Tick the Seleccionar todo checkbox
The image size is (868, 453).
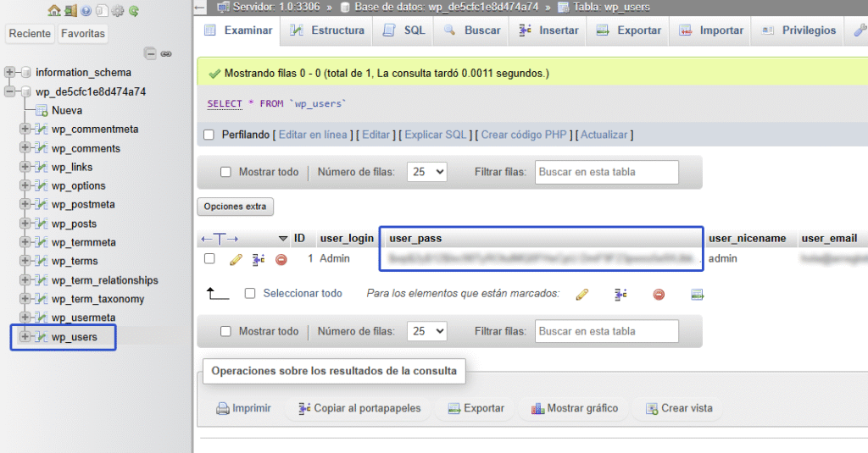coord(250,293)
